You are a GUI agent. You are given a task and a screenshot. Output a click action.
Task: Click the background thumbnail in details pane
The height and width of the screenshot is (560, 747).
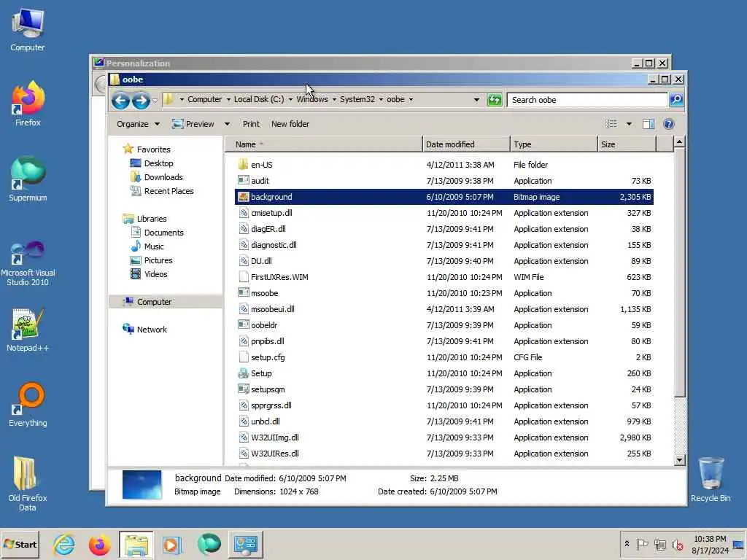[x=142, y=485]
